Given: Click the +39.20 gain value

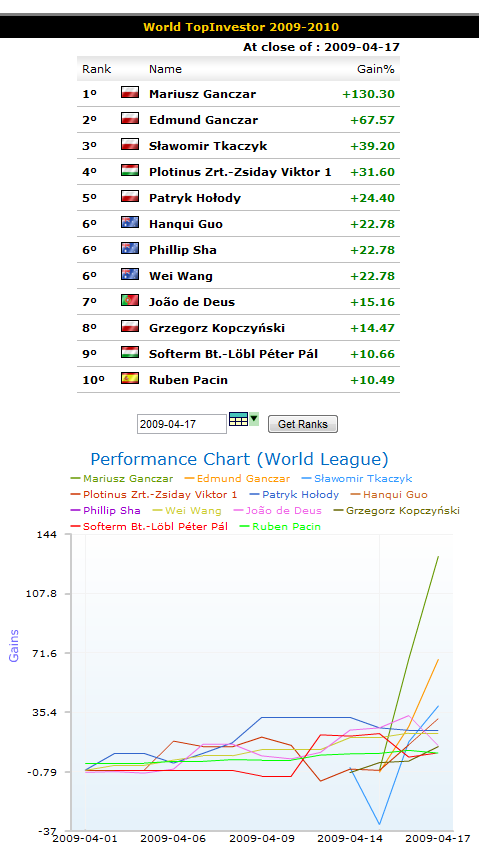Looking at the screenshot, I should [x=372, y=146].
